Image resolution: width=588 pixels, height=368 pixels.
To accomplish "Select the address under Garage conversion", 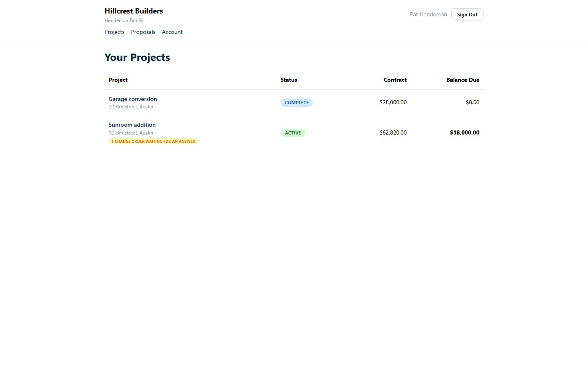I will pyautogui.click(x=131, y=107).
